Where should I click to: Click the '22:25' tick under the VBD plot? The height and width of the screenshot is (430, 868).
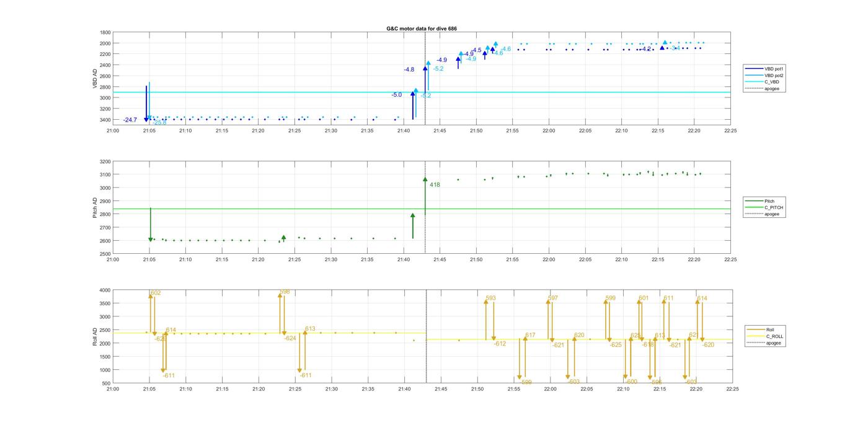coord(730,131)
